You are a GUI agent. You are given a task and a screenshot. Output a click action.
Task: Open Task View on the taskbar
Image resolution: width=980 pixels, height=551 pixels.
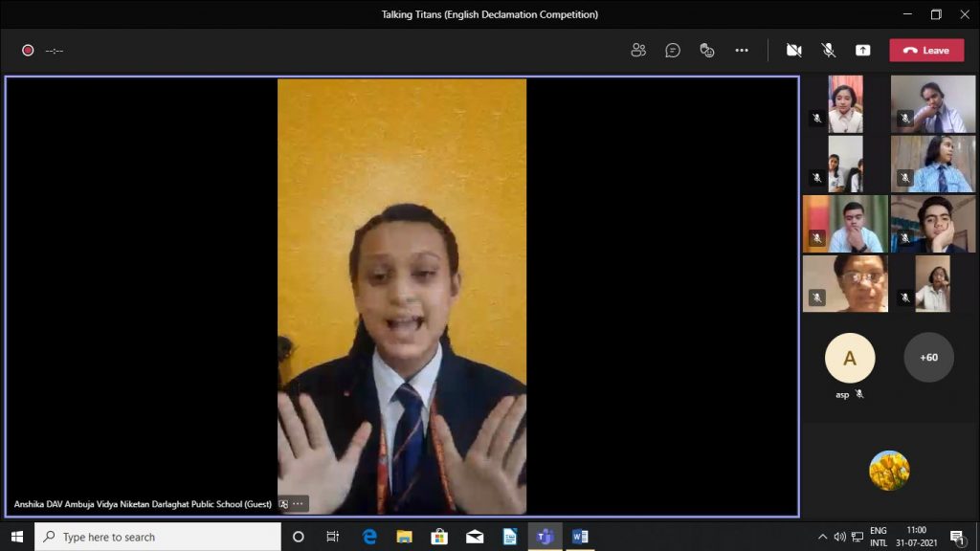(x=333, y=537)
